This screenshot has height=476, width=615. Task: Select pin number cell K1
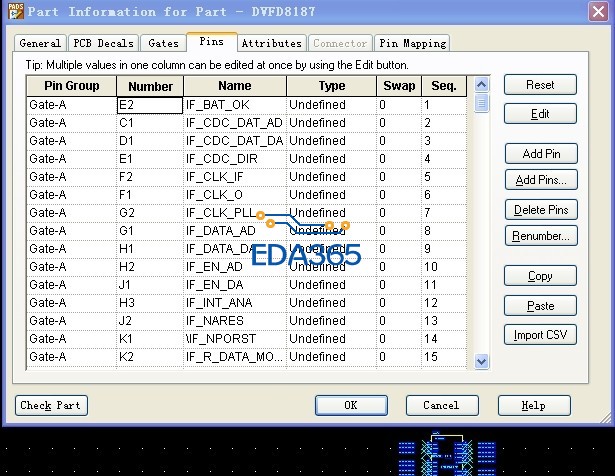pyautogui.click(x=150, y=339)
